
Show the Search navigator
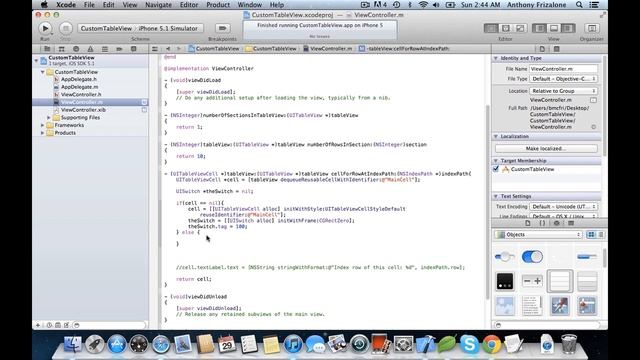click(x=76, y=49)
